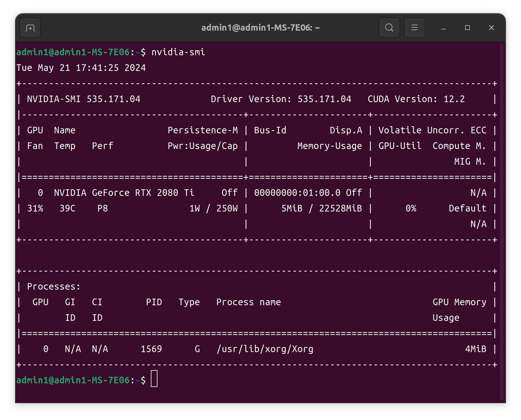Screen dimensions: 521x420
Task: Click the GPU utilization 0% value
Action: 411,208
